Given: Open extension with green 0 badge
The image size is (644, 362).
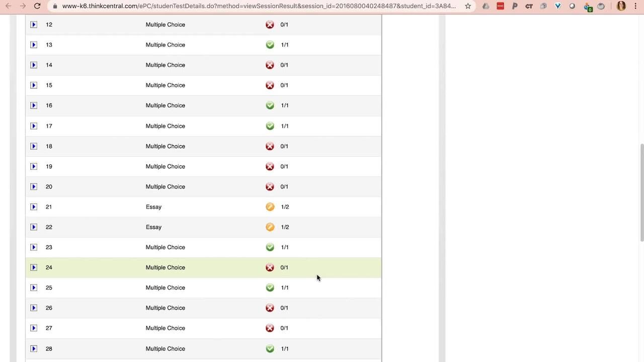Looking at the screenshot, I should (587, 7).
